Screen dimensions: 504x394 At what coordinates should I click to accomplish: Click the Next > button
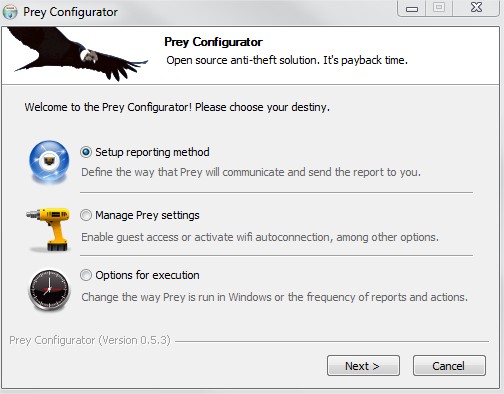(363, 366)
